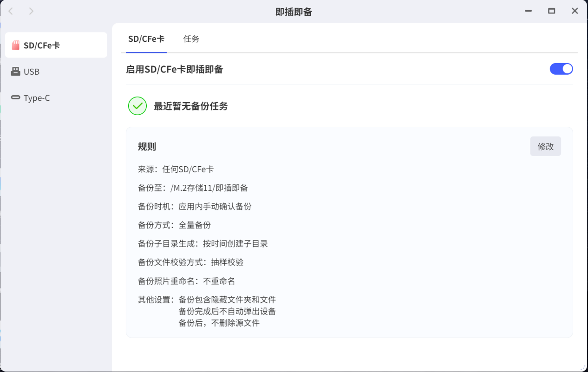
Task: Close the 即插即备 window
Action: [575, 11]
